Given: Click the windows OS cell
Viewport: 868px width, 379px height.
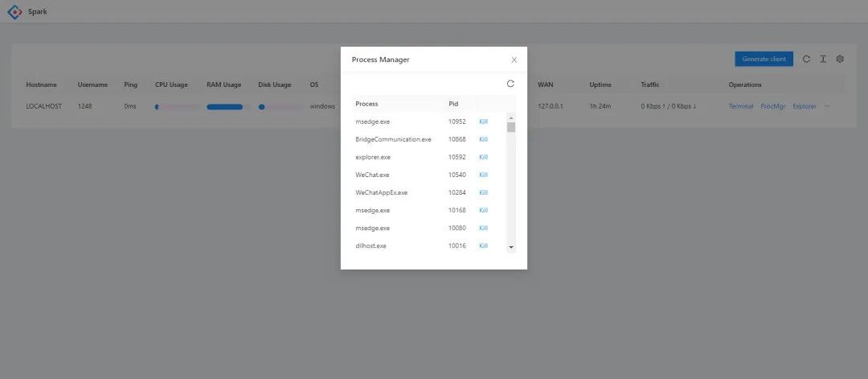Looking at the screenshot, I should 322,106.
